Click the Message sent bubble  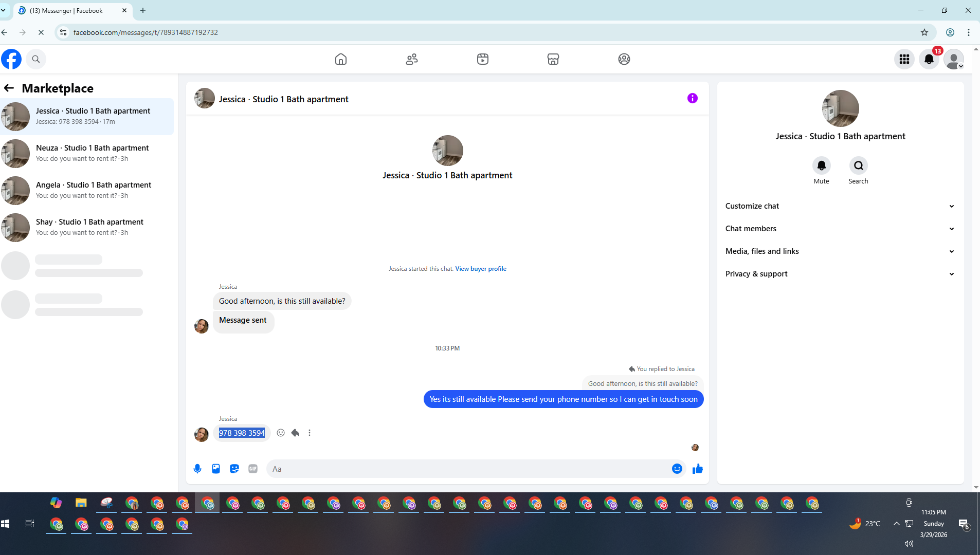tap(243, 321)
